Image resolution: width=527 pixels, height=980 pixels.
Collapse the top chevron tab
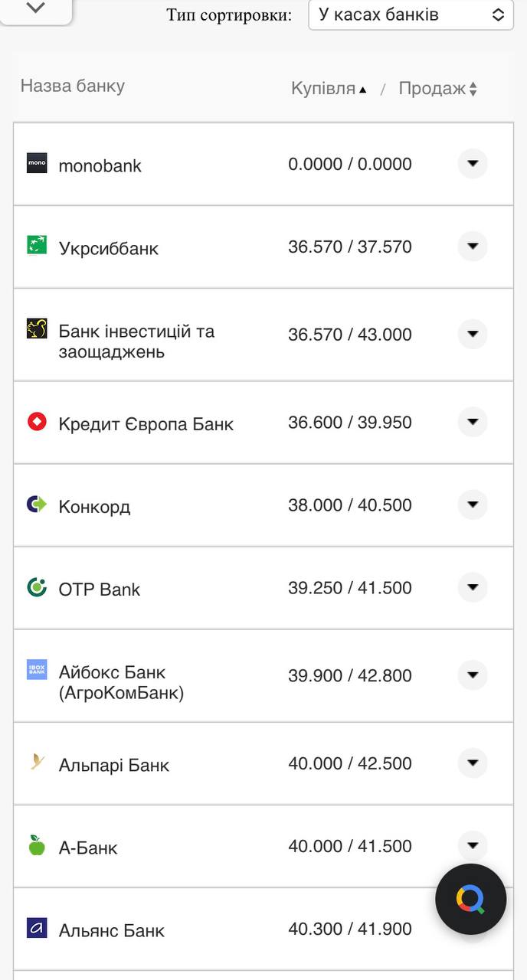(x=36, y=8)
